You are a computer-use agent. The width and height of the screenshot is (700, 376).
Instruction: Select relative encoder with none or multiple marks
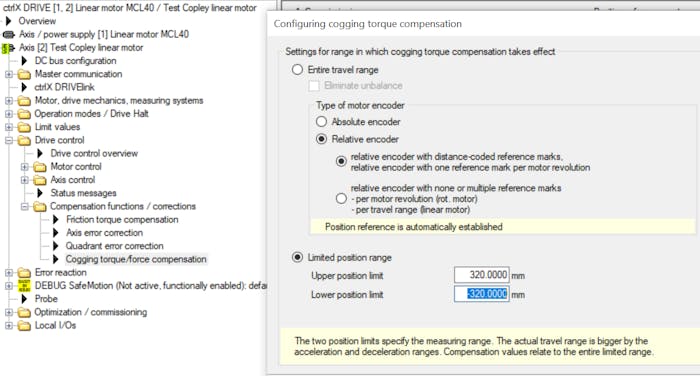[341, 198]
